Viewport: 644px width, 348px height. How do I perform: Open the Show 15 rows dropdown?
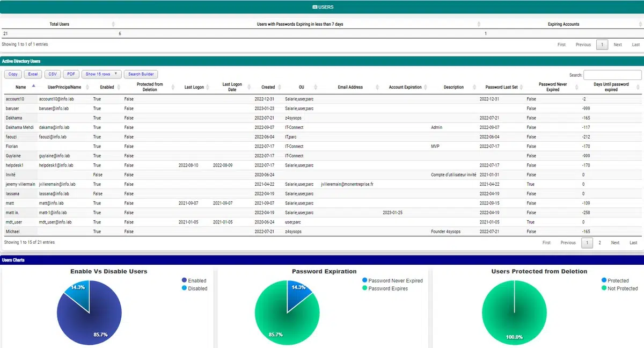coord(101,74)
